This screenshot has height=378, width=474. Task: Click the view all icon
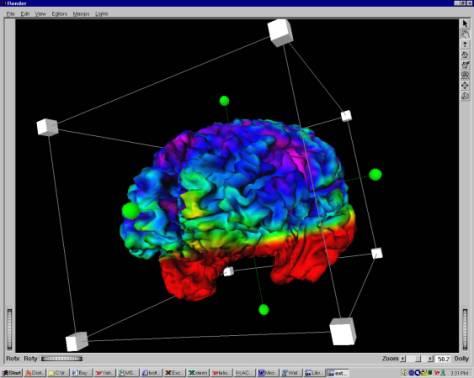tap(465, 75)
